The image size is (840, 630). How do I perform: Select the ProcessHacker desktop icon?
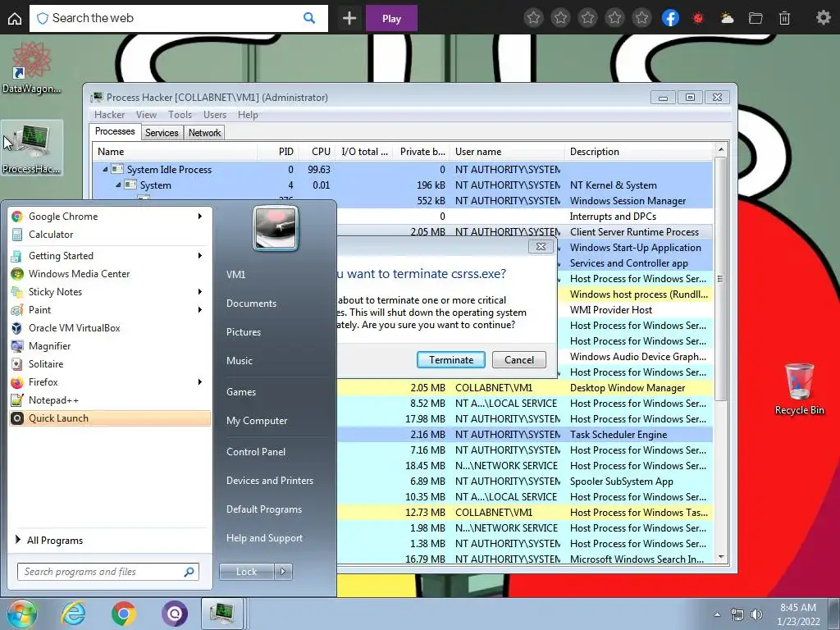tap(32, 148)
